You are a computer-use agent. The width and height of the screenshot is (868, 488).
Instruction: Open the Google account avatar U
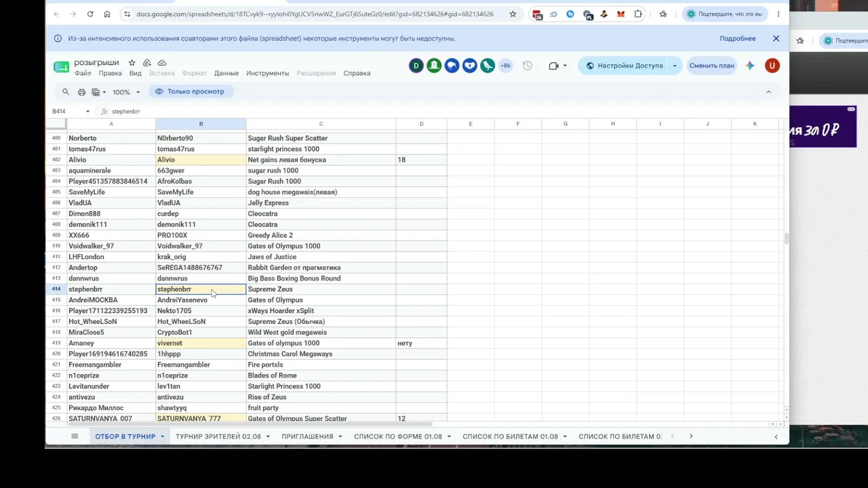click(772, 66)
